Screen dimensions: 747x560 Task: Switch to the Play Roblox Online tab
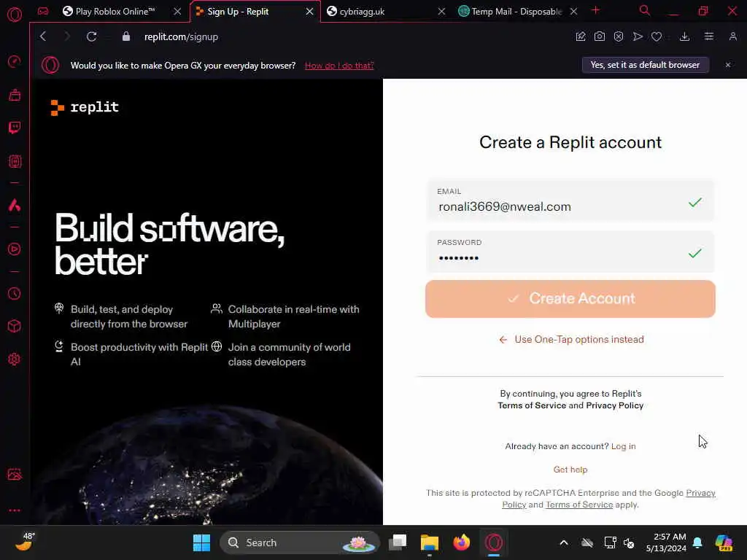tap(115, 12)
